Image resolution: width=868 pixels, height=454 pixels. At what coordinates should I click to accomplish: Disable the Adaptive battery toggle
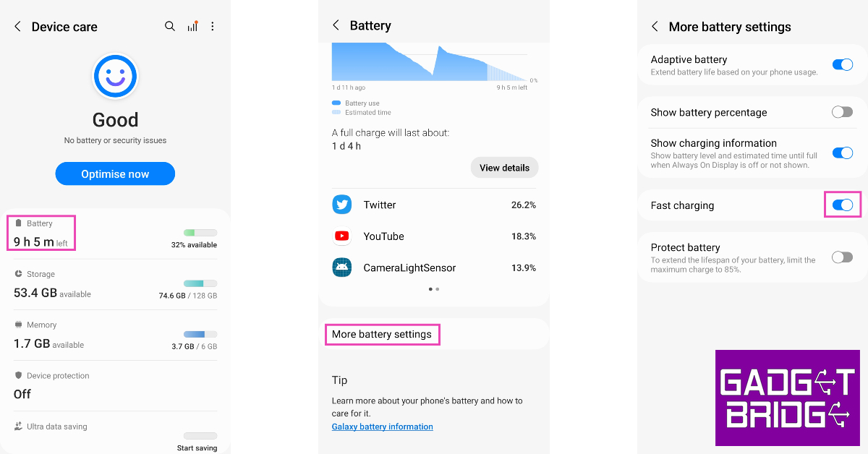pos(842,65)
